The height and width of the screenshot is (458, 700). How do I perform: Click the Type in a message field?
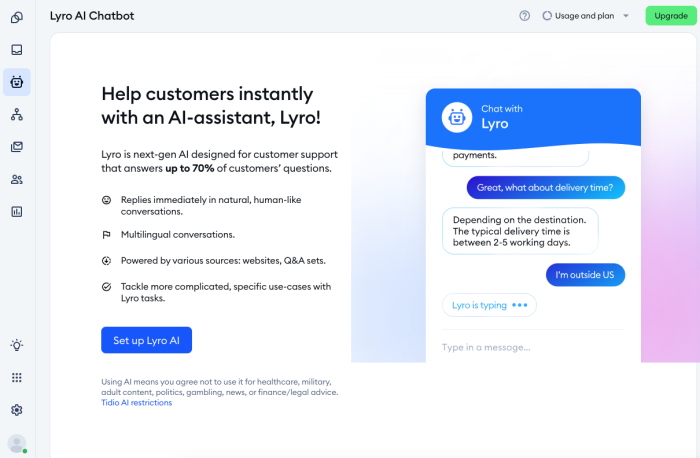(533, 347)
